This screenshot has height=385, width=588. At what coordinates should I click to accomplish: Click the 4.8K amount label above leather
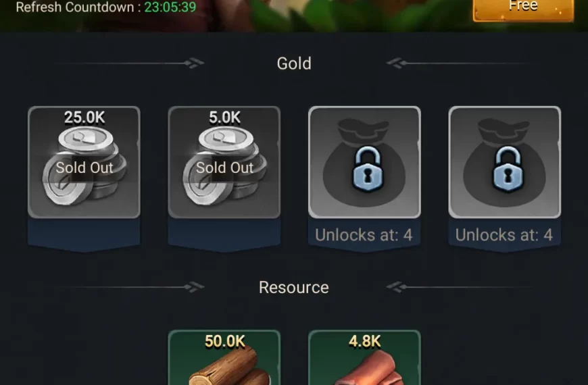[364, 342]
